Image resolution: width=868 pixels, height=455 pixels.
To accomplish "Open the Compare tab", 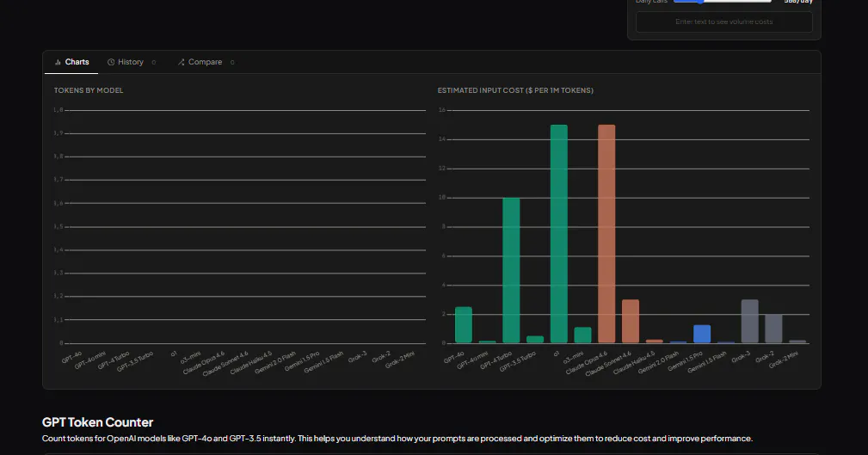I will (206, 62).
